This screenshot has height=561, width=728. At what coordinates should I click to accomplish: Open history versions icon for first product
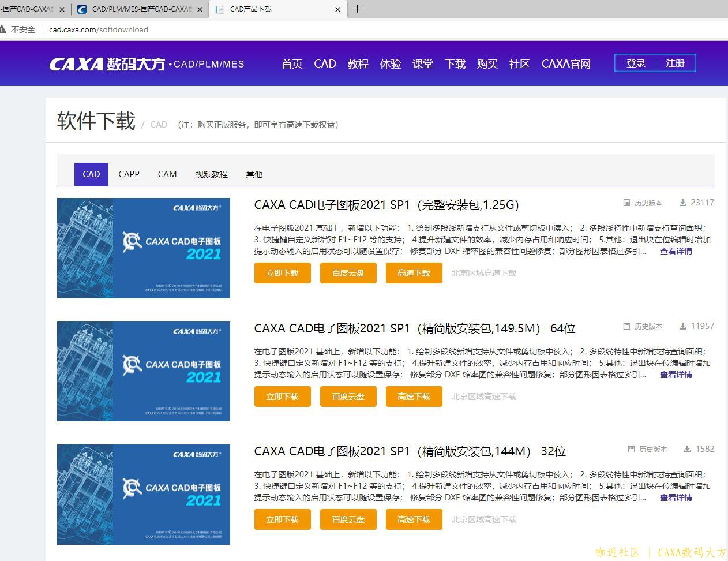[626, 203]
